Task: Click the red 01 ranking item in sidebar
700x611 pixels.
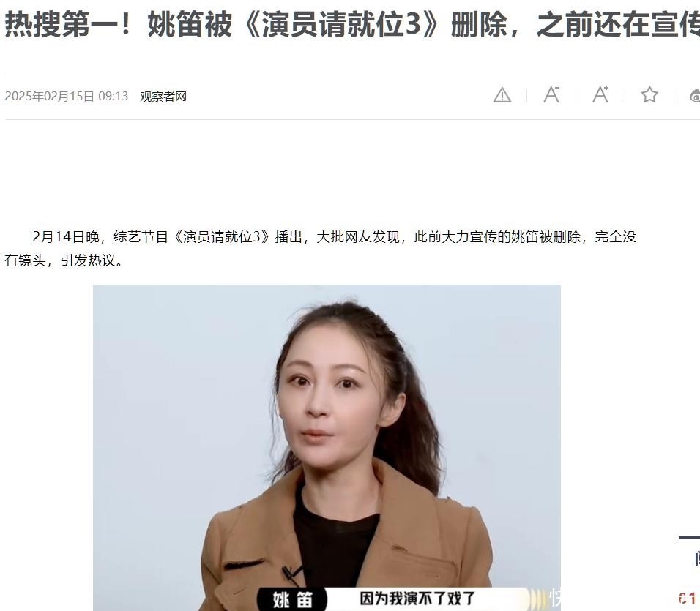Action: click(688, 598)
